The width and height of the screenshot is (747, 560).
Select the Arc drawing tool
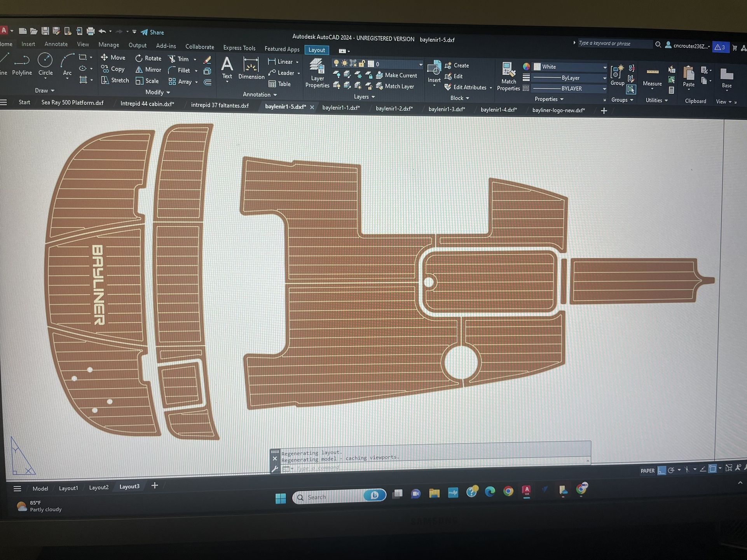pyautogui.click(x=67, y=65)
